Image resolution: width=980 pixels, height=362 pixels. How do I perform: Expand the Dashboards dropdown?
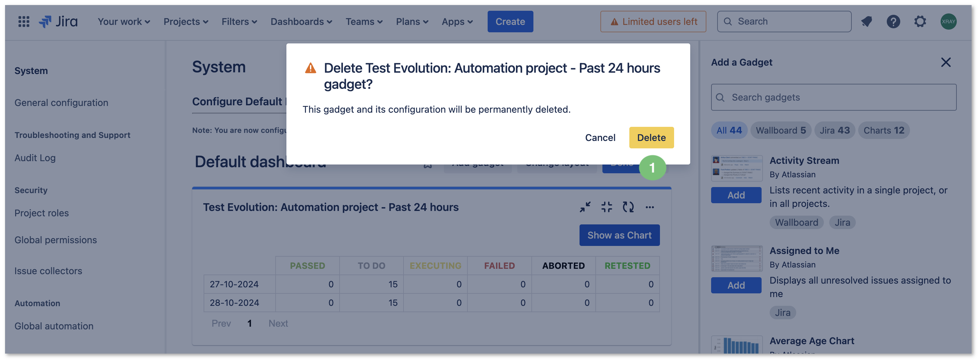[301, 22]
